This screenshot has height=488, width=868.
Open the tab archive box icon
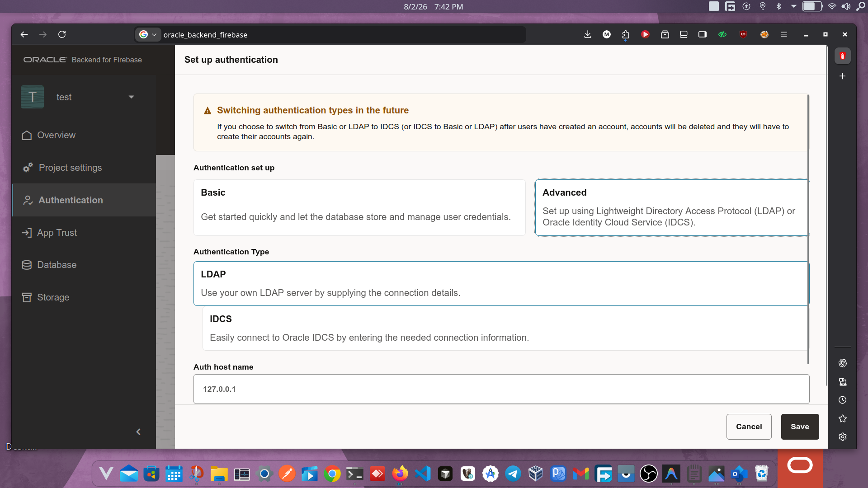[665, 34]
